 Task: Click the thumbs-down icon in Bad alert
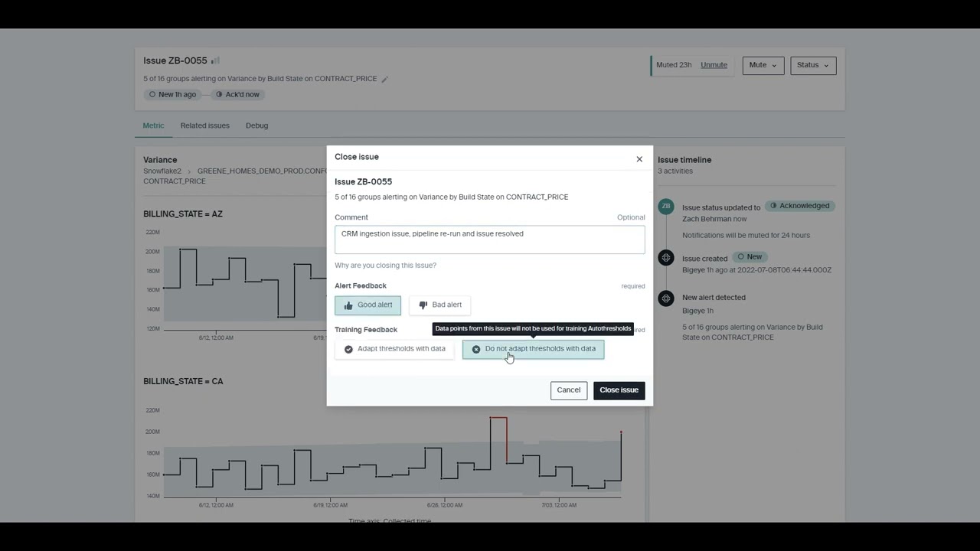coord(423,305)
